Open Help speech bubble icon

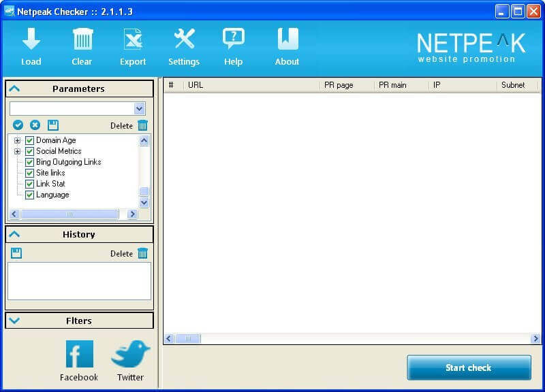[234, 38]
